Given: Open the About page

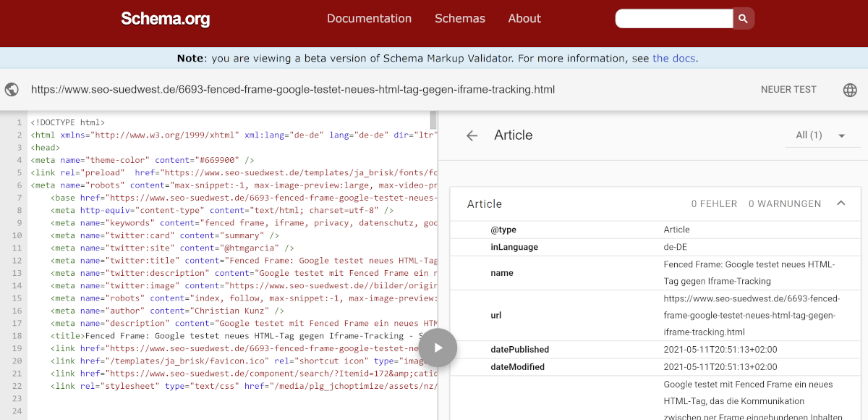Looking at the screenshot, I should coord(524,19).
